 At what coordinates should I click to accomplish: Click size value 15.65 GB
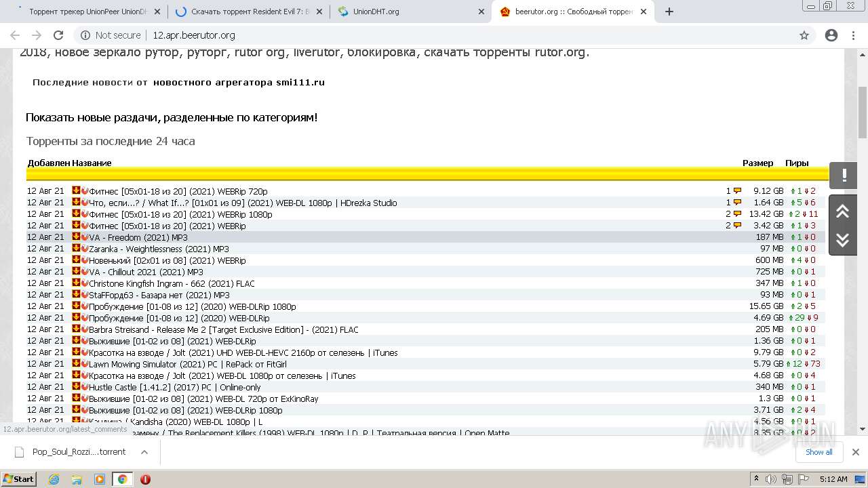(x=766, y=307)
